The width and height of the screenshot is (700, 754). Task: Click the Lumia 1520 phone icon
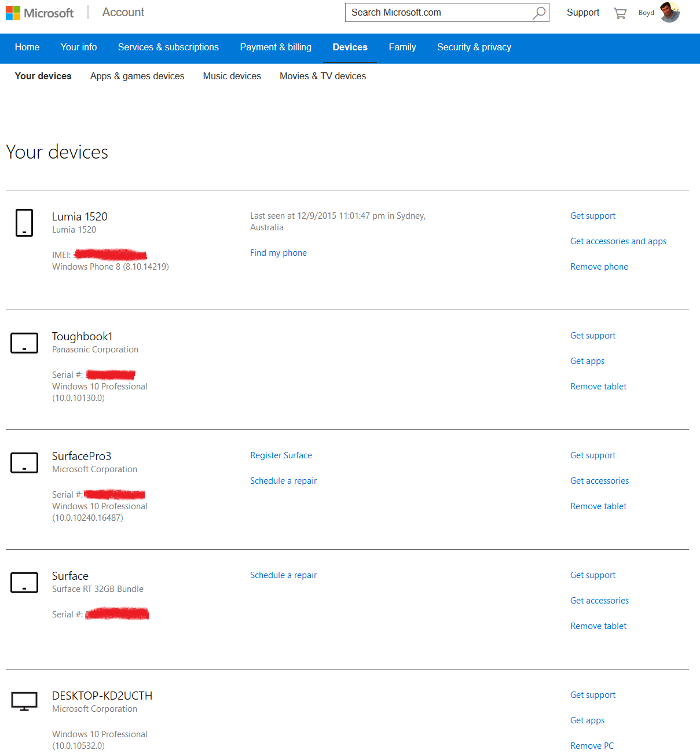(24, 223)
